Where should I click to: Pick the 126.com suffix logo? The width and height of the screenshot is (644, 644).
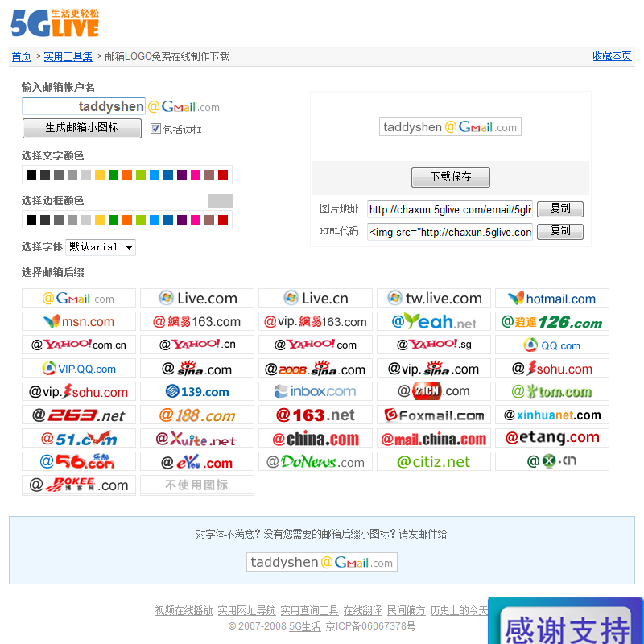(552, 321)
